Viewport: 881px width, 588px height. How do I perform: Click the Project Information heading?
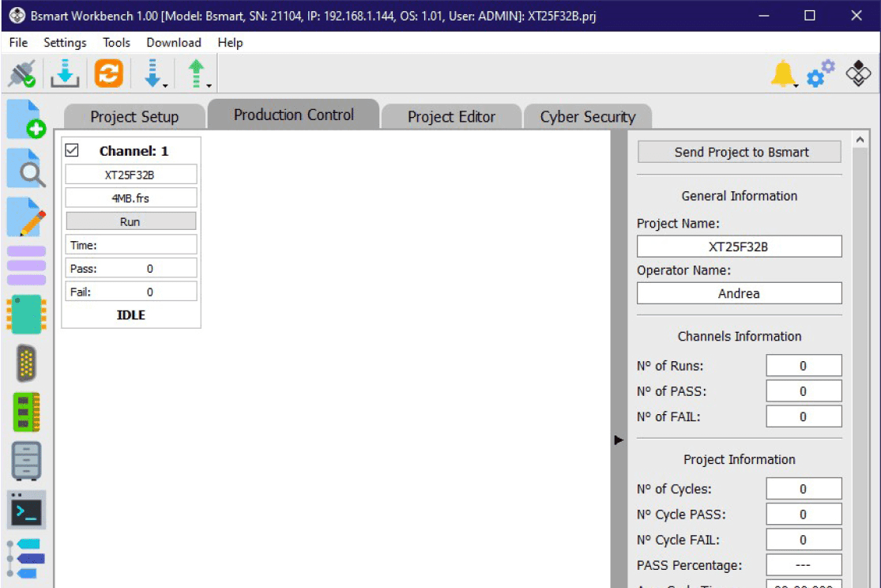click(x=740, y=459)
